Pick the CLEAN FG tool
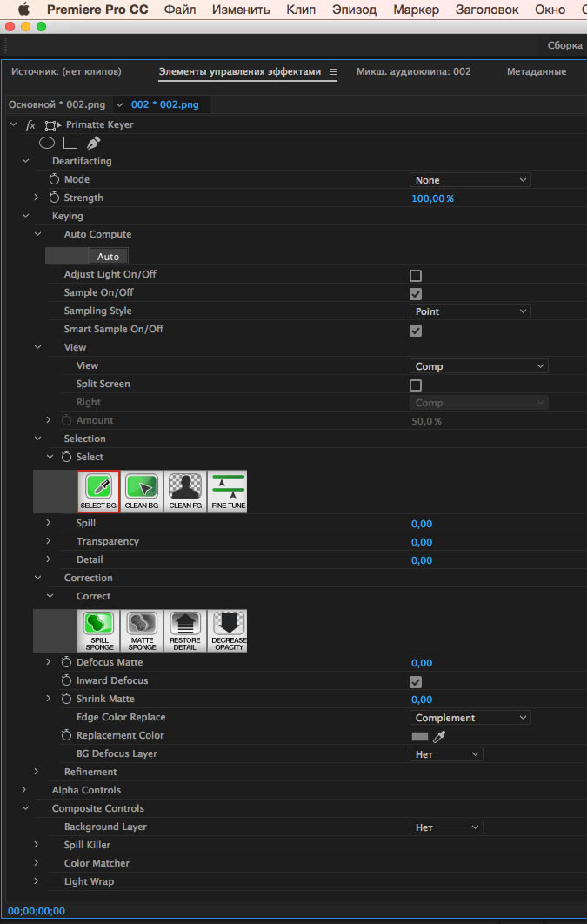Screen dimensions: 587x924 click(185, 492)
